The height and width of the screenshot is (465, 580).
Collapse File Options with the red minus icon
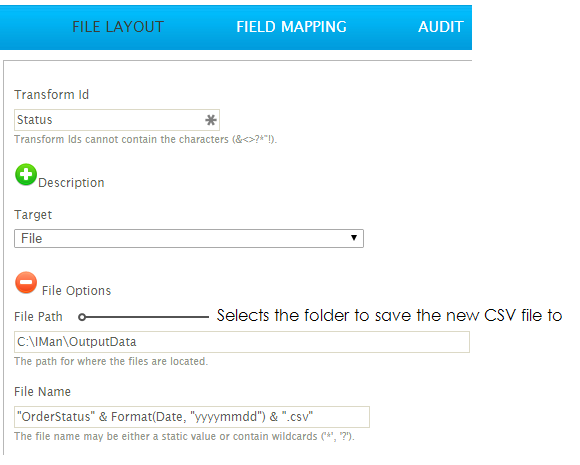tap(26, 283)
